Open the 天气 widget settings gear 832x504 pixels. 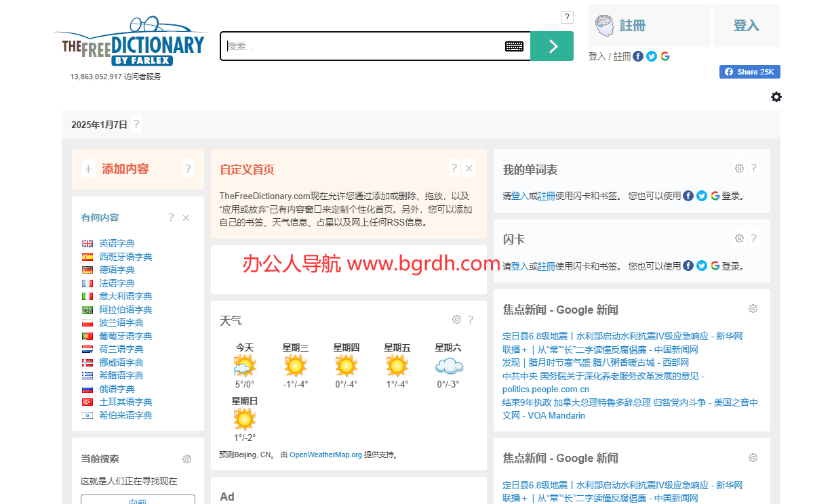coord(456,319)
